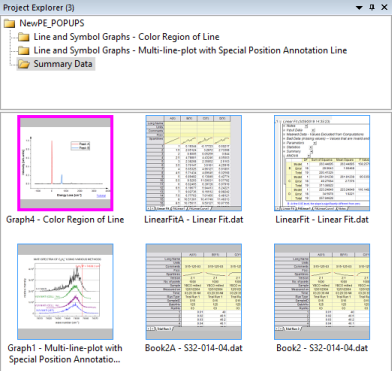Click the open Summary Data folder icon
The width and height of the screenshot is (392, 371).
[x=24, y=64]
